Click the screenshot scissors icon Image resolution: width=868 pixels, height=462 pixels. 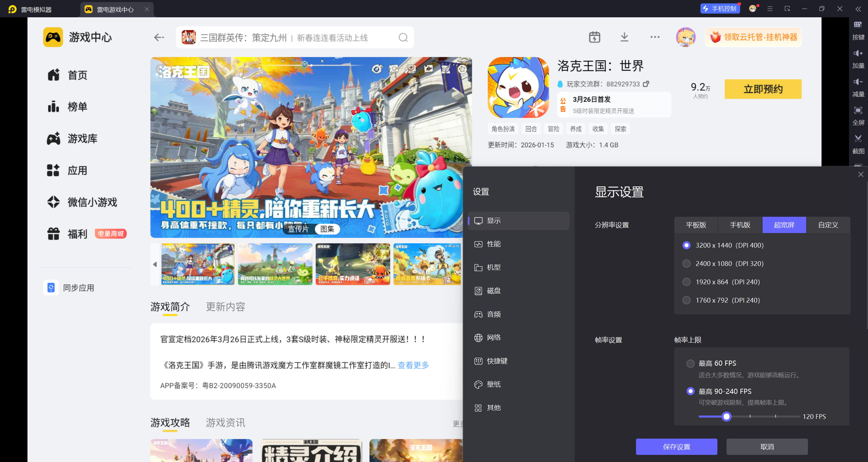[x=858, y=139]
